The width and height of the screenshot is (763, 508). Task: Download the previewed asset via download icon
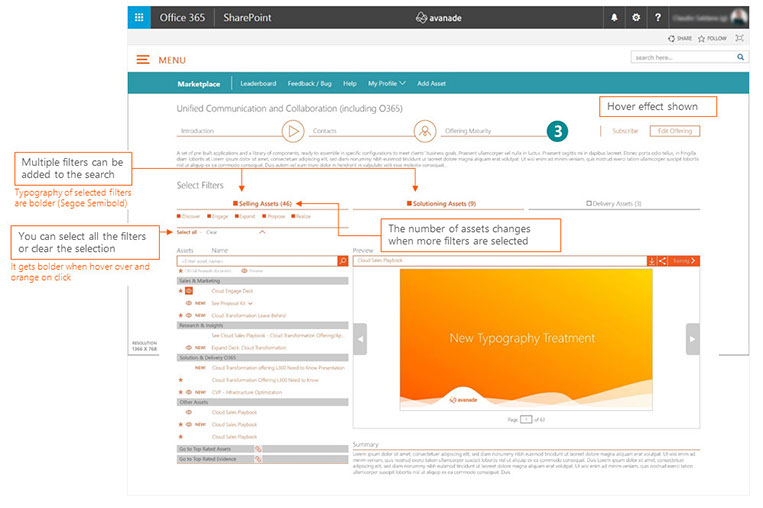pyautogui.click(x=652, y=261)
